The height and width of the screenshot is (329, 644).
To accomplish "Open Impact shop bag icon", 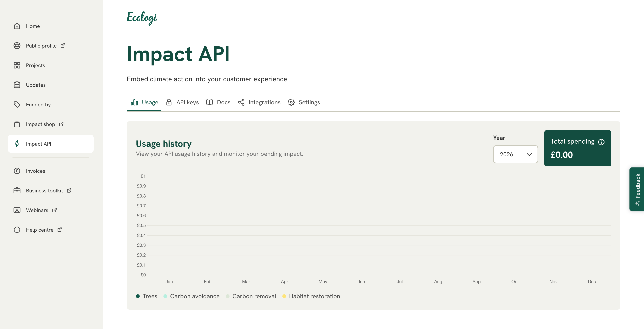I will click(17, 124).
